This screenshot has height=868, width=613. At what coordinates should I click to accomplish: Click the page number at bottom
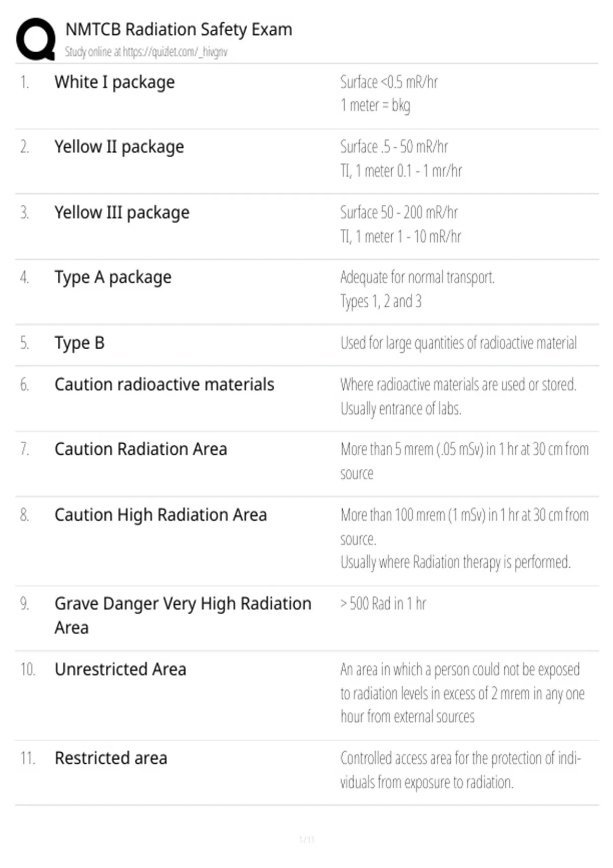click(x=306, y=839)
